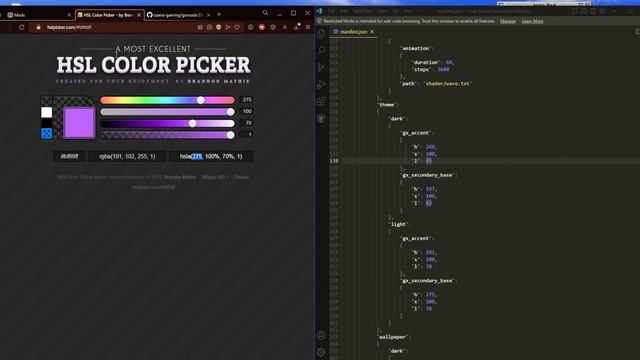Open VS Code Explorer sidebar icon

click(322, 33)
